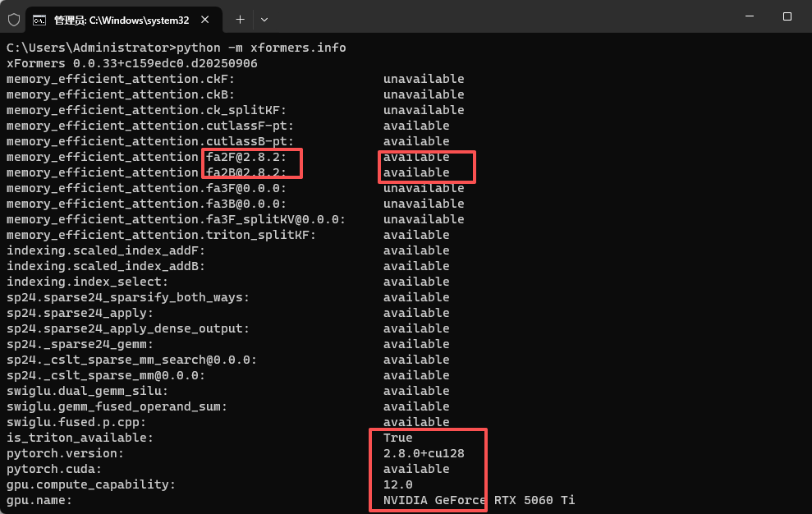Click sp24._sparse24_gemm: label
812x514 pixels.
tap(80, 344)
